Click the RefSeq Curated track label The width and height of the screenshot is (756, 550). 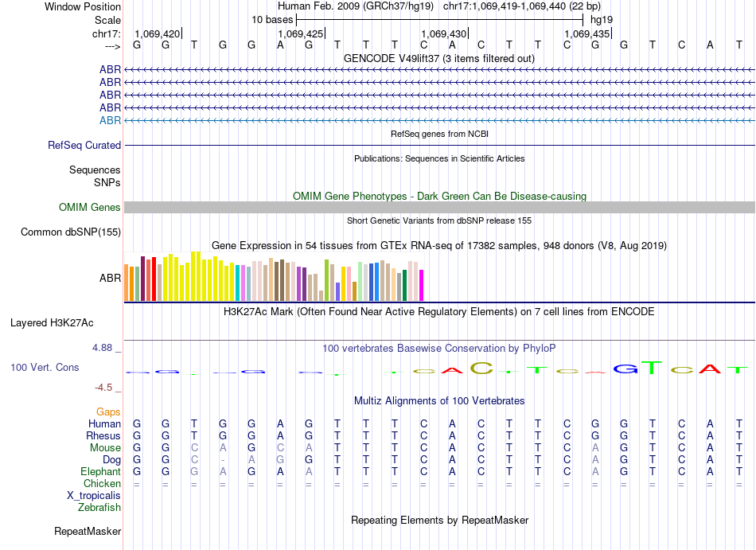pyautogui.click(x=84, y=145)
